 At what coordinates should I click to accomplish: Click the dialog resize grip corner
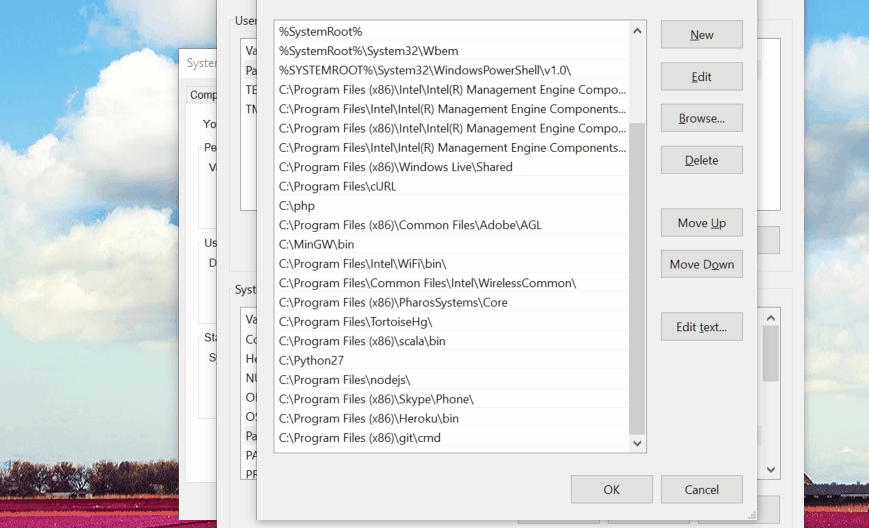click(x=752, y=515)
